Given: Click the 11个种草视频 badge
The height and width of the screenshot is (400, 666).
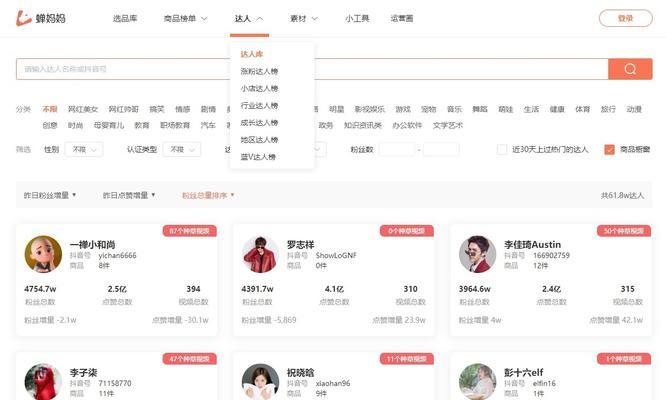Looking at the screenshot, I should point(406,359).
